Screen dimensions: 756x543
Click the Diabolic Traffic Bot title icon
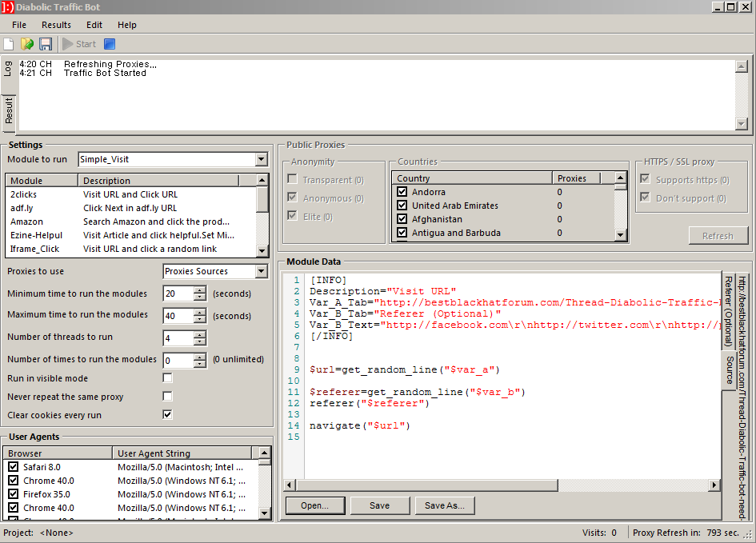pos(7,7)
